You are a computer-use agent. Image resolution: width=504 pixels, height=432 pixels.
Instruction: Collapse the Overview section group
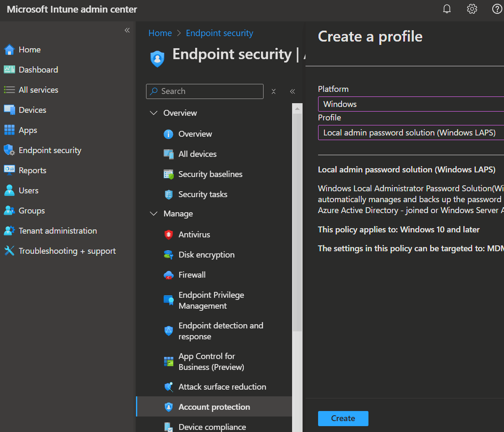pos(154,113)
